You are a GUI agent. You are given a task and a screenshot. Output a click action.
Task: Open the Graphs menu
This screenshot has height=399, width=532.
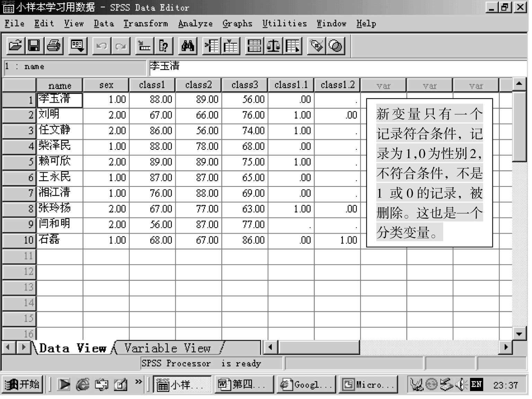237,24
